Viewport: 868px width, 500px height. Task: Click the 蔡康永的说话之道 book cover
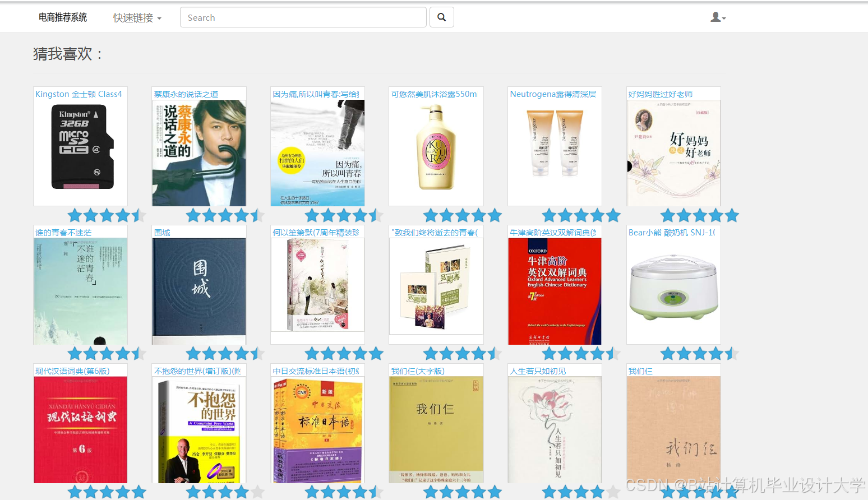point(199,152)
